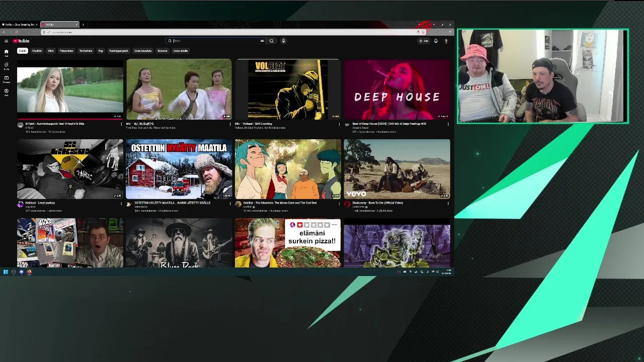Click the YouTube search magnifier button

(x=271, y=41)
